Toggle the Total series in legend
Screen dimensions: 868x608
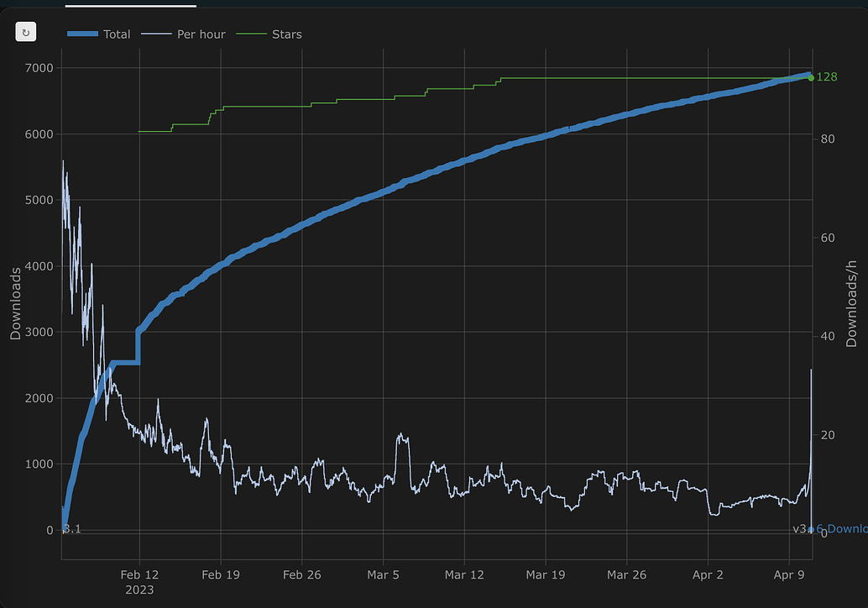click(117, 34)
